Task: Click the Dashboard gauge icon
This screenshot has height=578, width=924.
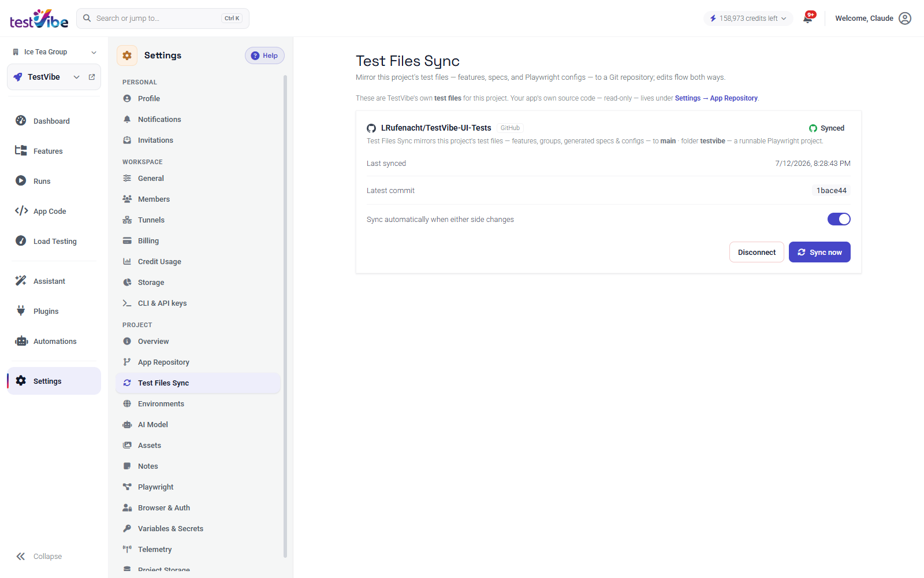Action: coord(21,121)
